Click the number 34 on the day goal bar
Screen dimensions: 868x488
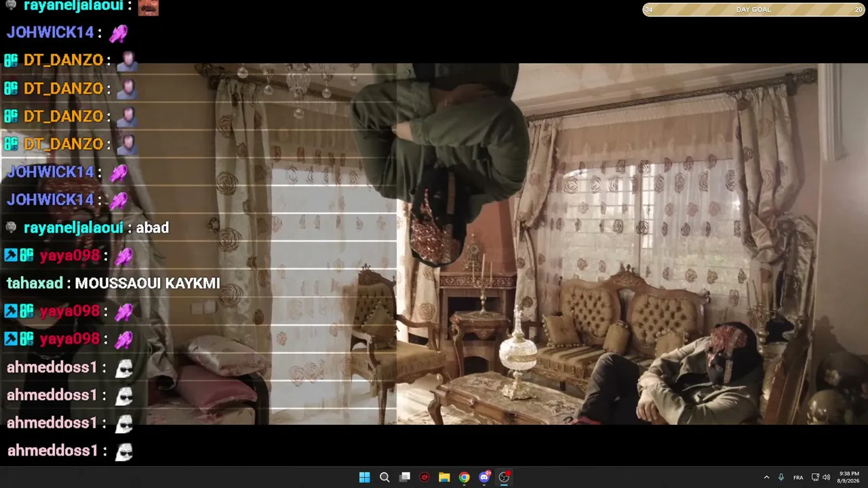pos(649,9)
